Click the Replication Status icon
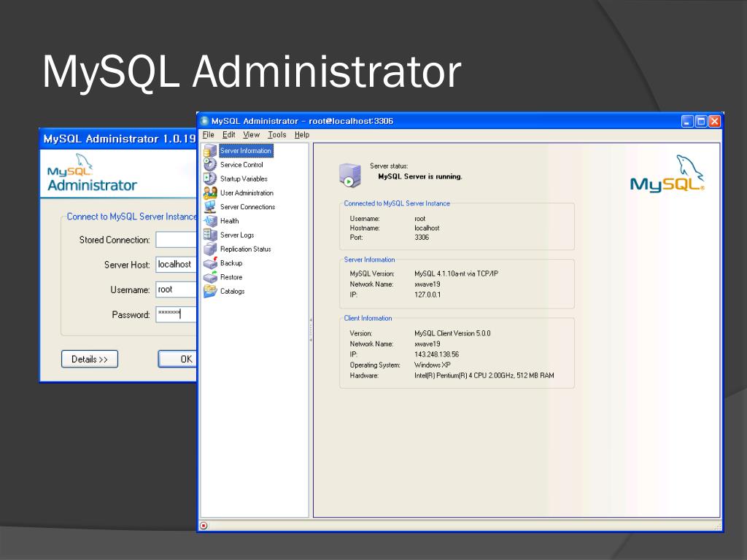 click(210, 249)
